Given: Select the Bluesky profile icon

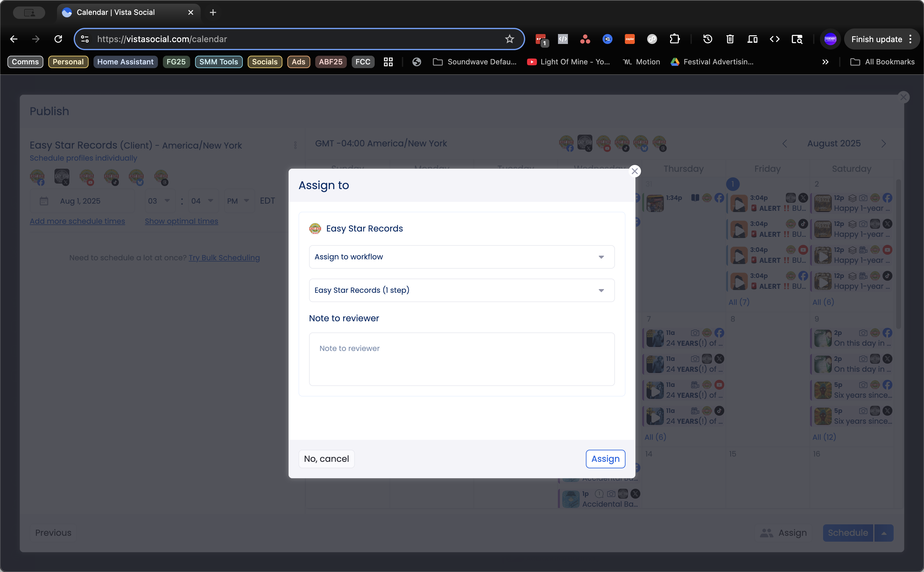Looking at the screenshot, I should 137,177.
